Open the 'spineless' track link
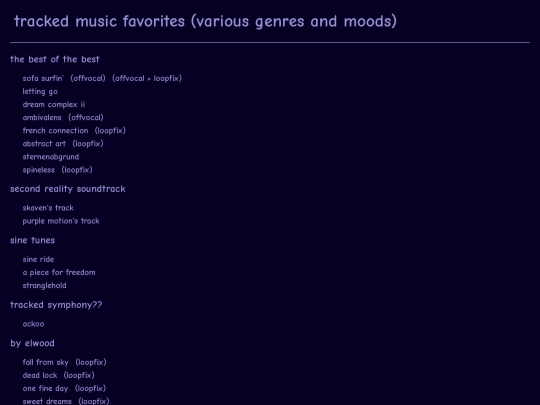 pos(39,170)
